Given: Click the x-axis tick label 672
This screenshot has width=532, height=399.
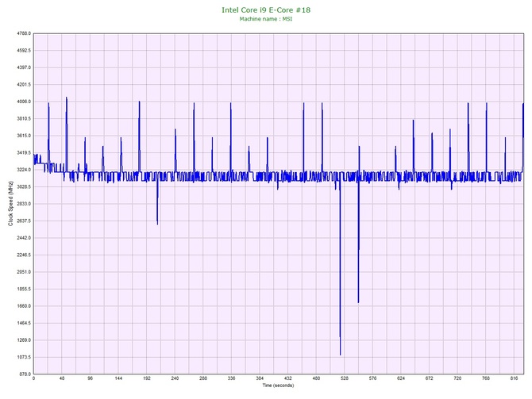Looking at the screenshot, I should (430, 378).
